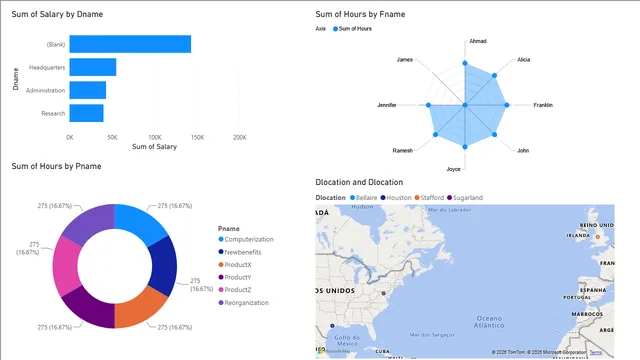Click the Sum of Hours by Pname title
Image resolution: width=640 pixels, height=360 pixels.
click(56, 166)
